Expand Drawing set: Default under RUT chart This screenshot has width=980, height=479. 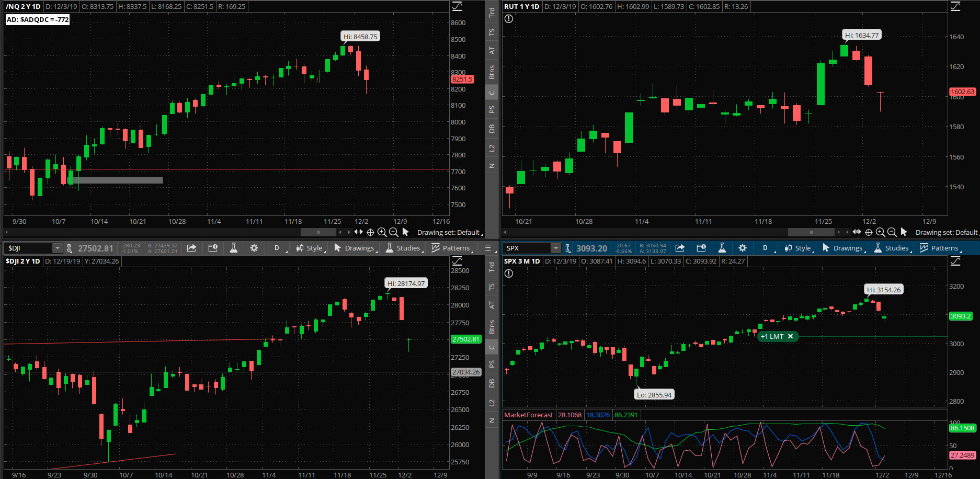tap(947, 232)
